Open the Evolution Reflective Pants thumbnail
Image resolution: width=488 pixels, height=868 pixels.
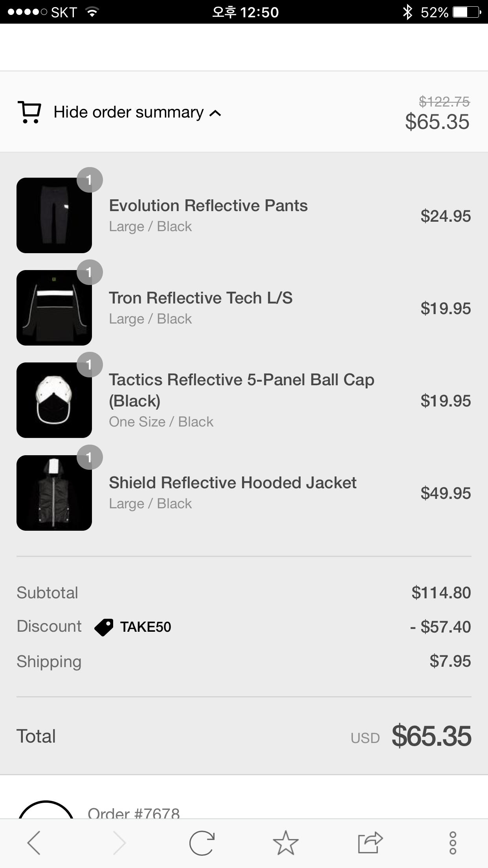54,215
